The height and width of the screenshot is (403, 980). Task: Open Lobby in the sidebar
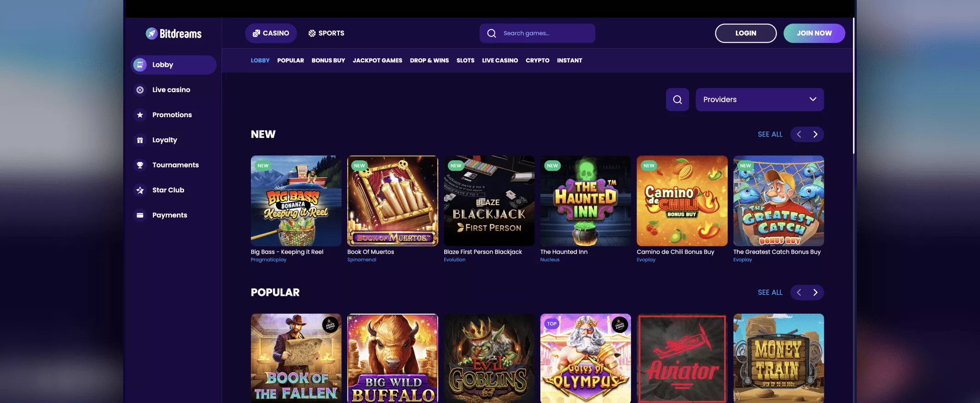point(174,65)
